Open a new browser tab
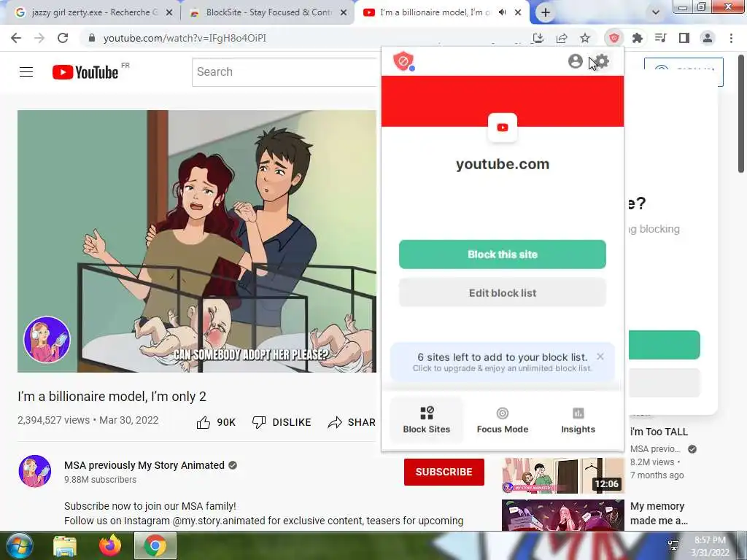747x560 pixels. tap(546, 13)
